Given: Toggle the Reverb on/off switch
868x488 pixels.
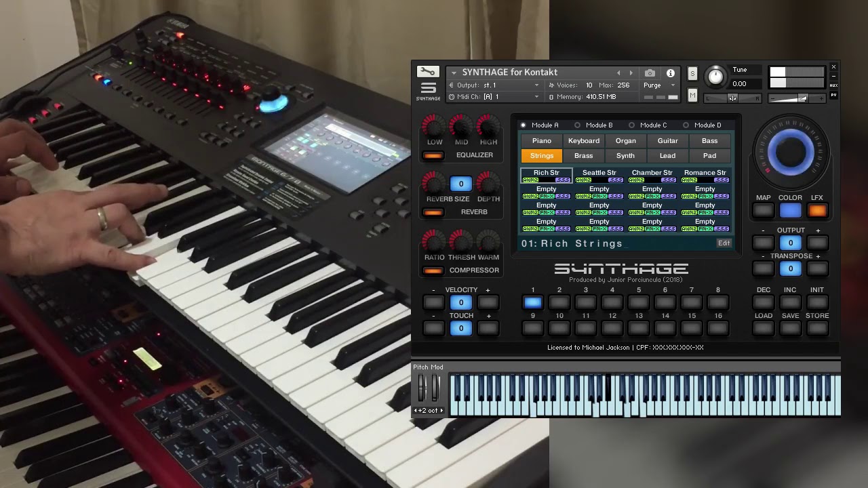Looking at the screenshot, I should point(433,213).
